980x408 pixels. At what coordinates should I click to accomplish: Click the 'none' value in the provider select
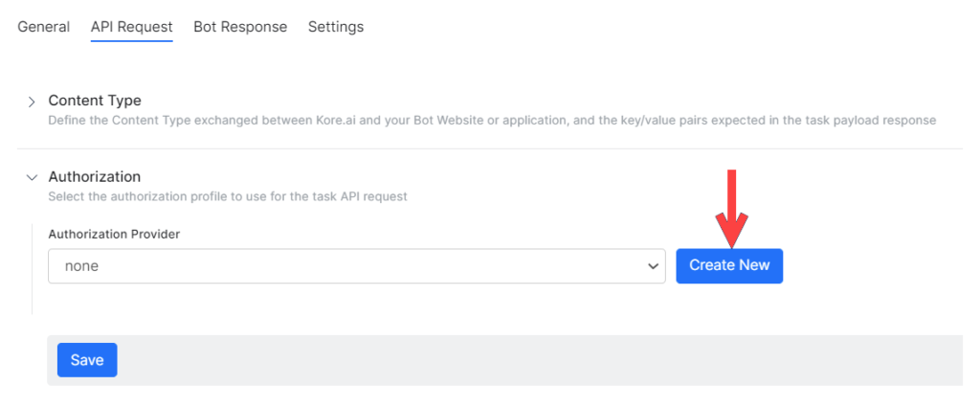81,266
